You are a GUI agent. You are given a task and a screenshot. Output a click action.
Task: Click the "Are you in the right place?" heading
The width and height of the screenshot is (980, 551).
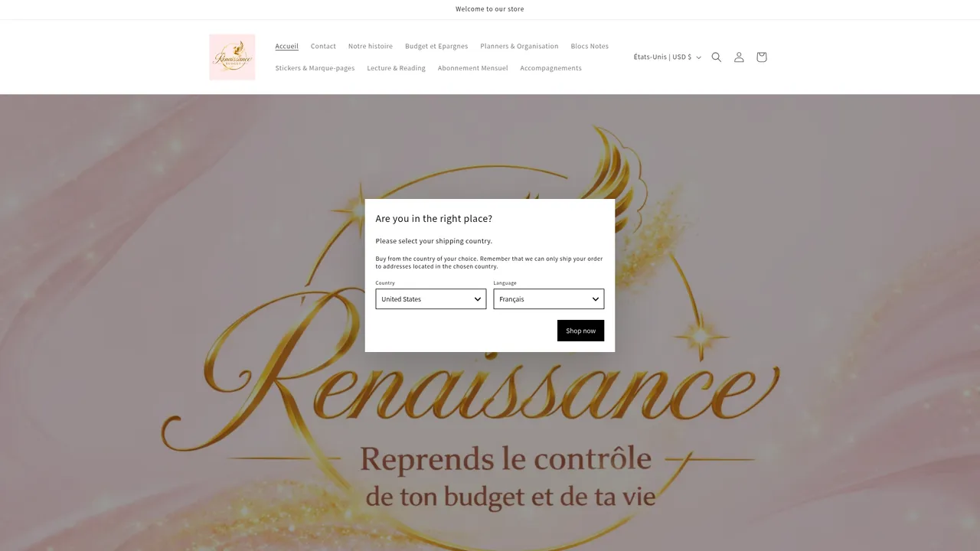pyautogui.click(x=434, y=219)
